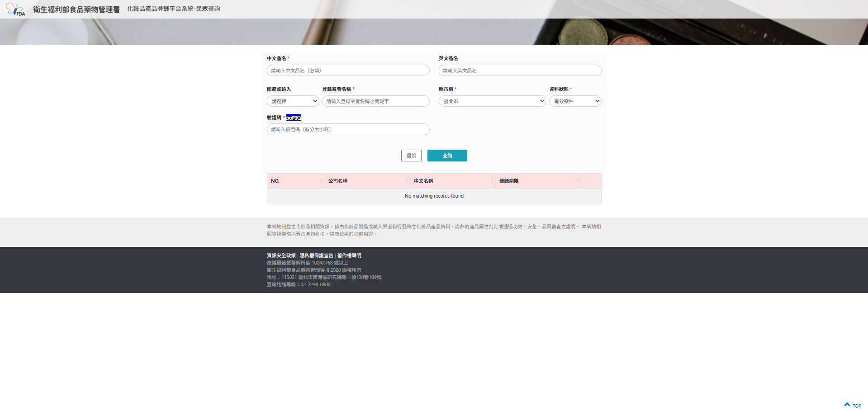Open the 隱私權保護宣告 footer link

(316, 255)
